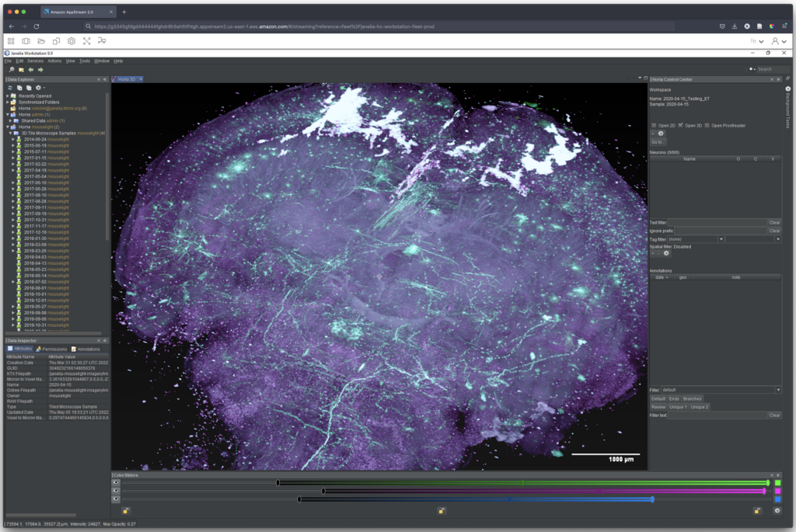Click the new folder toolbar icon
The image size is (796, 532).
(x=21, y=69)
